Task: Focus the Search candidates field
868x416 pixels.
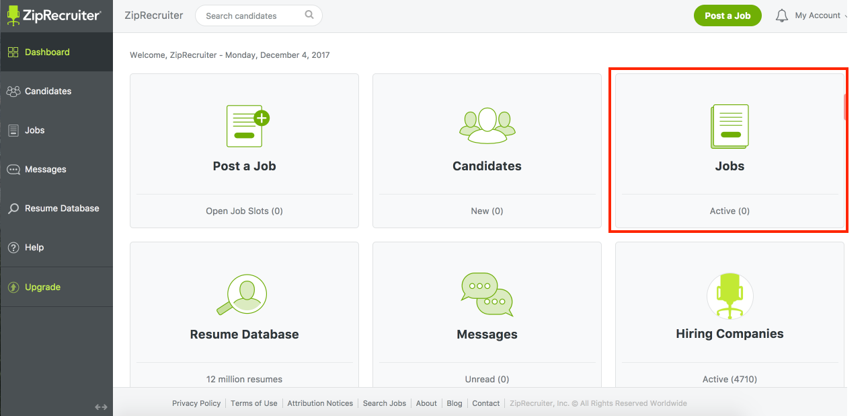Action: point(252,15)
